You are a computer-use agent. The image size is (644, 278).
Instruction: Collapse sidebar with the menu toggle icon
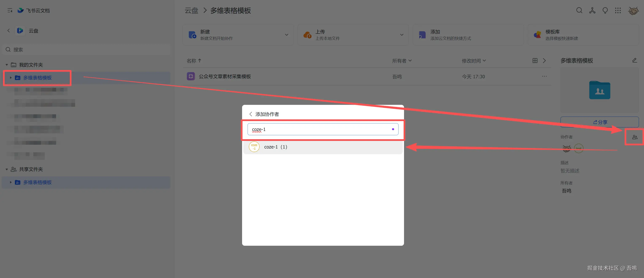[10, 11]
